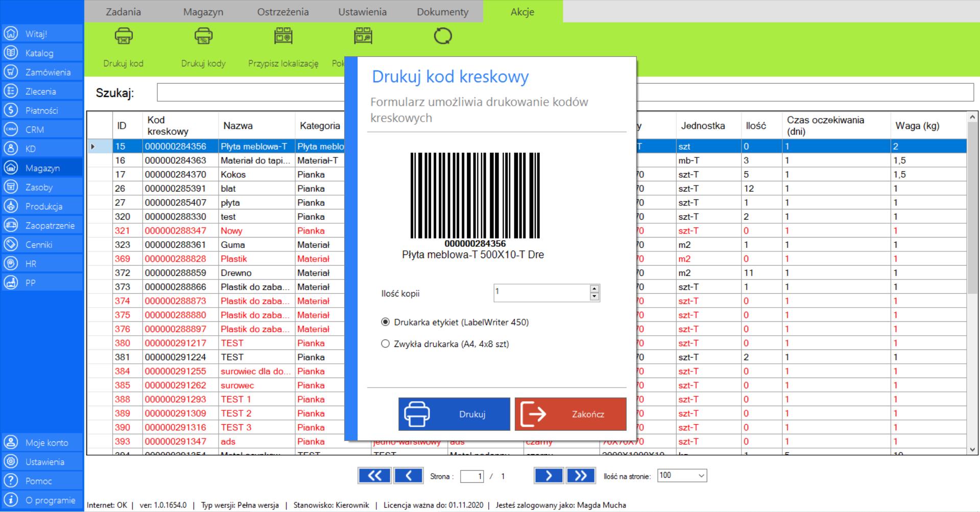Click the Przypisz lokalizację icon
The width and height of the screenshot is (980, 512).
[x=283, y=36]
